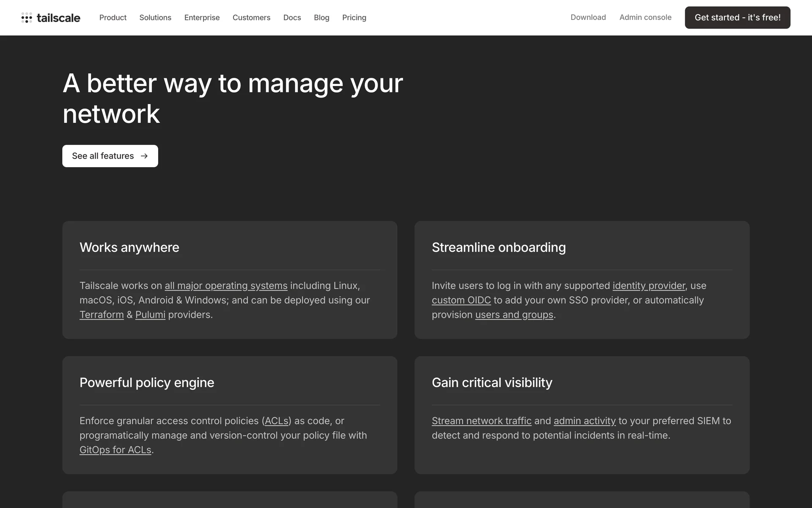Open the Pulumi provider link

tap(150, 315)
